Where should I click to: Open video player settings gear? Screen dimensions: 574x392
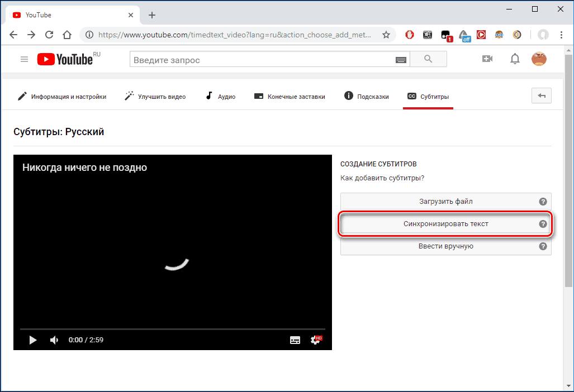(316, 340)
